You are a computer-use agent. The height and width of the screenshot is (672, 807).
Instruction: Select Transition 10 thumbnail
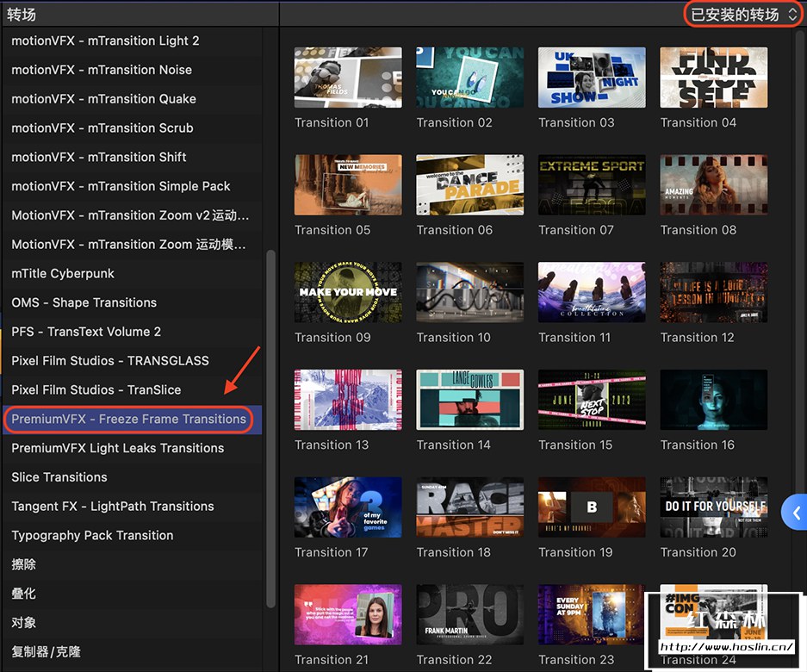pos(470,292)
